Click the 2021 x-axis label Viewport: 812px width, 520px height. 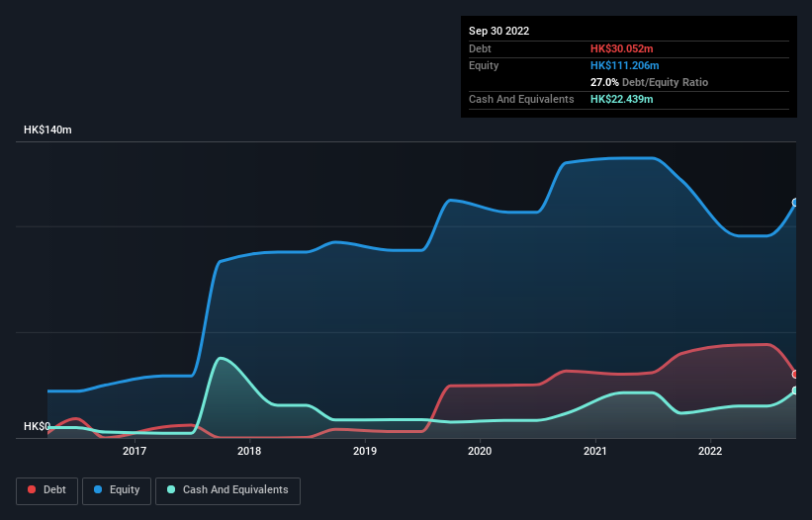[x=595, y=451]
